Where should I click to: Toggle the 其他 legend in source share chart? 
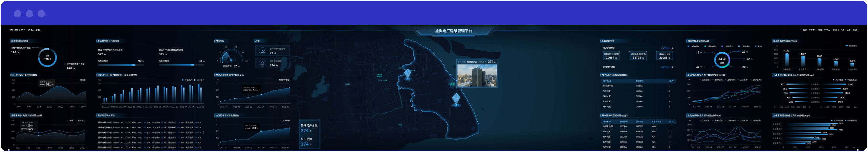[x=758, y=46]
